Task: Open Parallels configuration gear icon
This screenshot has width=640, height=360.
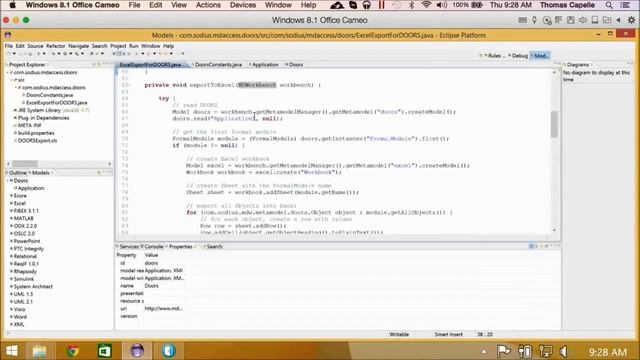Action: click(x=631, y=20)
